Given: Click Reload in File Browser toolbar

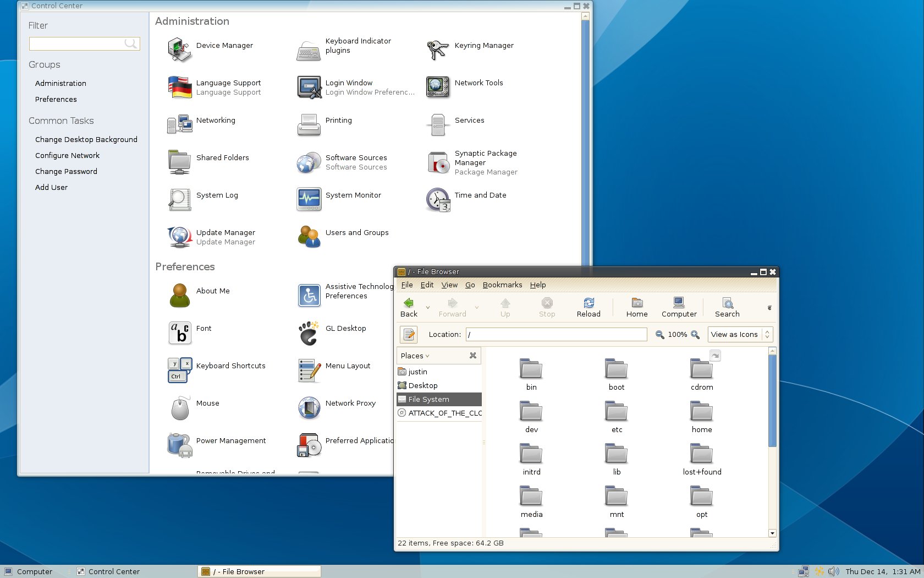Looking at the screenshot, I should tap(588, 308).
